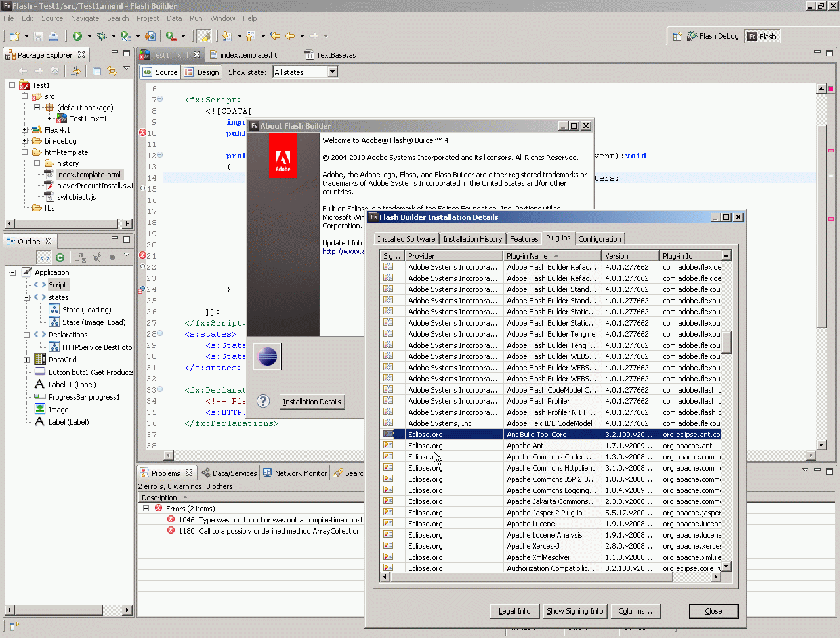Click the green C icon in Outline toolbar
840x638 pixels.
pyautogui.click(x=60, y=257)
